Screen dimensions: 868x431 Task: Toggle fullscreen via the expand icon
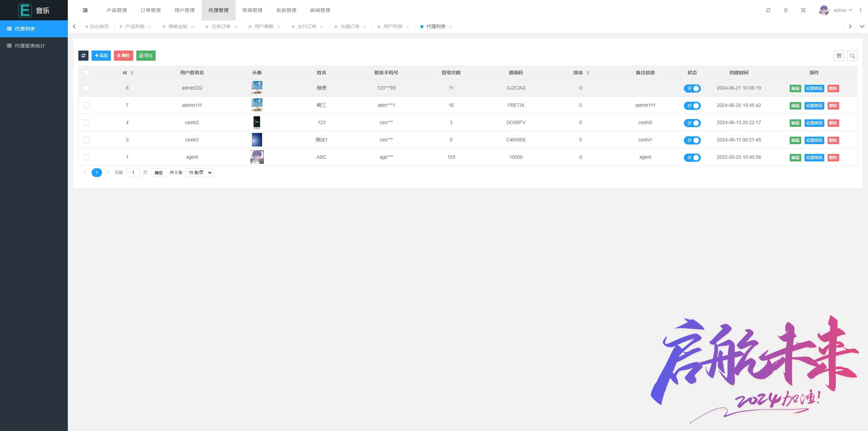click(x=803, y=10)
